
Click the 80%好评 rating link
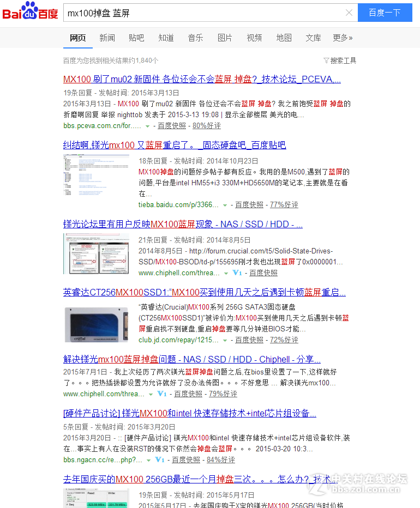[207, 126]
